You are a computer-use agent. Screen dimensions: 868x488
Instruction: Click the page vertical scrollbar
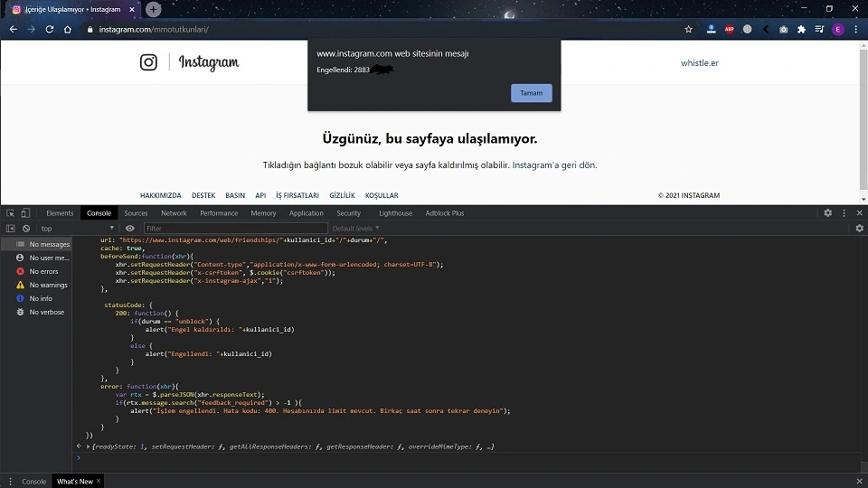[863, 122]
